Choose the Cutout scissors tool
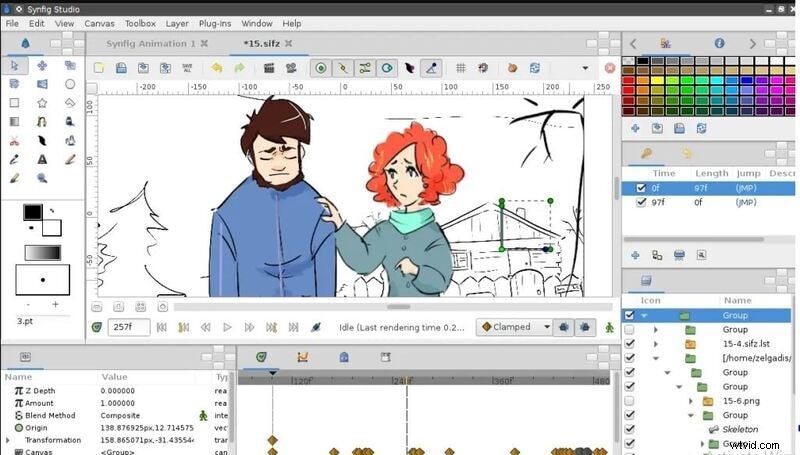This screenshot has width=800, height=455. coord(14,141)
